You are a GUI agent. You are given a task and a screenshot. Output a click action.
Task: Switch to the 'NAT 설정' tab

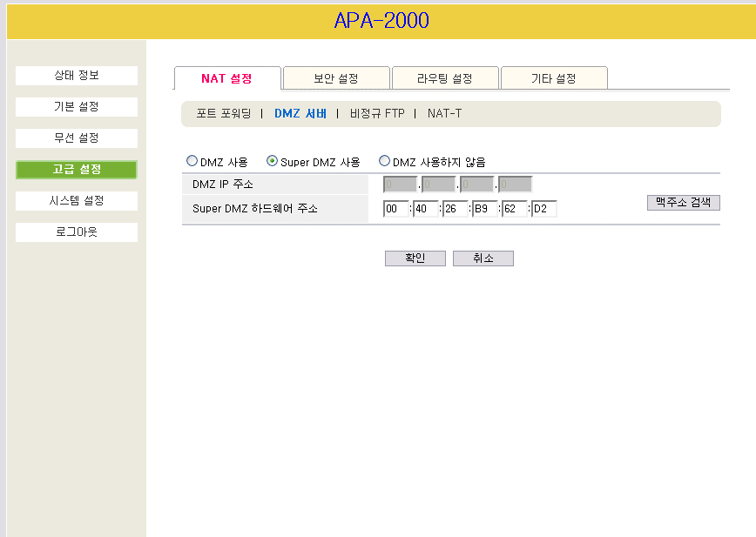pos(227,78)
